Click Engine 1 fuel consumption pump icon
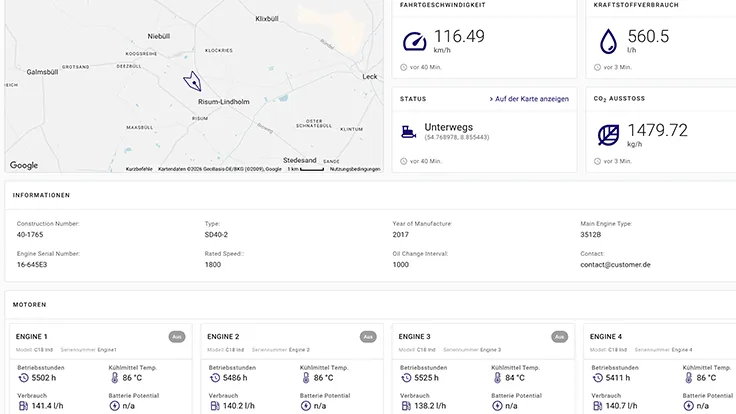Image resolution: width=736 pixels, height=414 pixels. tap(23, 406)
